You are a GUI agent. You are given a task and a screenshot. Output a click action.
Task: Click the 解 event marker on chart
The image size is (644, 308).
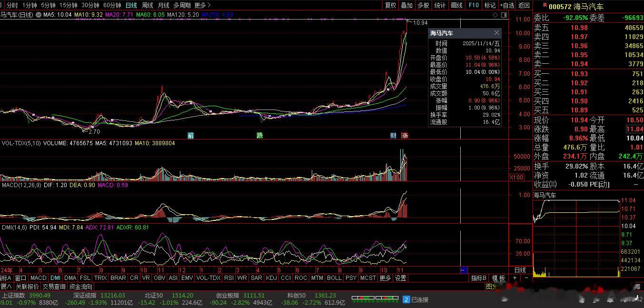[x=190, y=135]
